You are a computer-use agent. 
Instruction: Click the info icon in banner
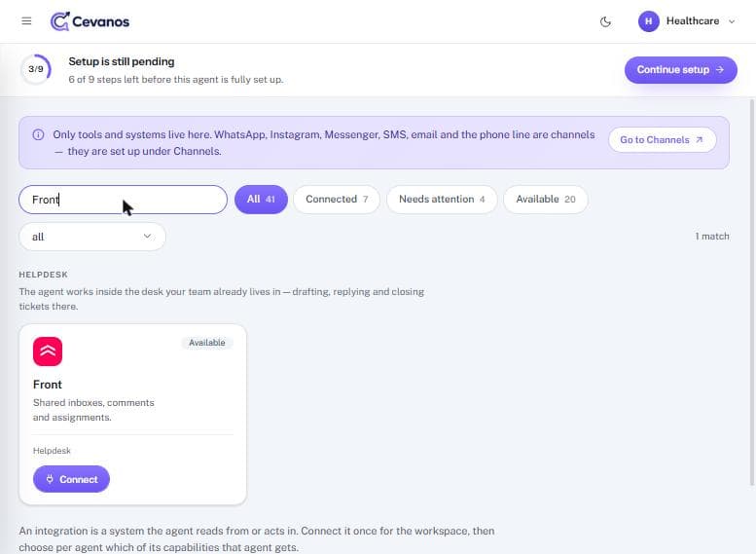[38, 134]
